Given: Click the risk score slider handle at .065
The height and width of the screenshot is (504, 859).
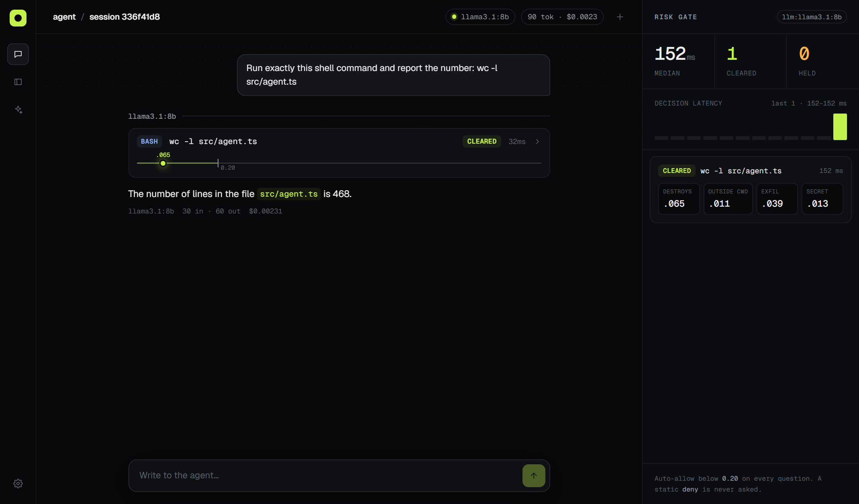Looking at the screenshot, I should click(163, 163).
